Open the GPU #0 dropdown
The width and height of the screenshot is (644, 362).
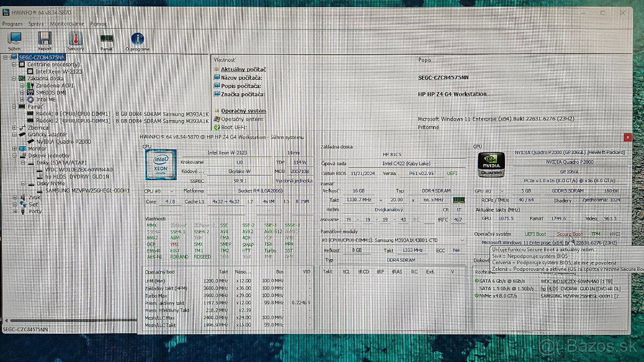coord(490,191)
